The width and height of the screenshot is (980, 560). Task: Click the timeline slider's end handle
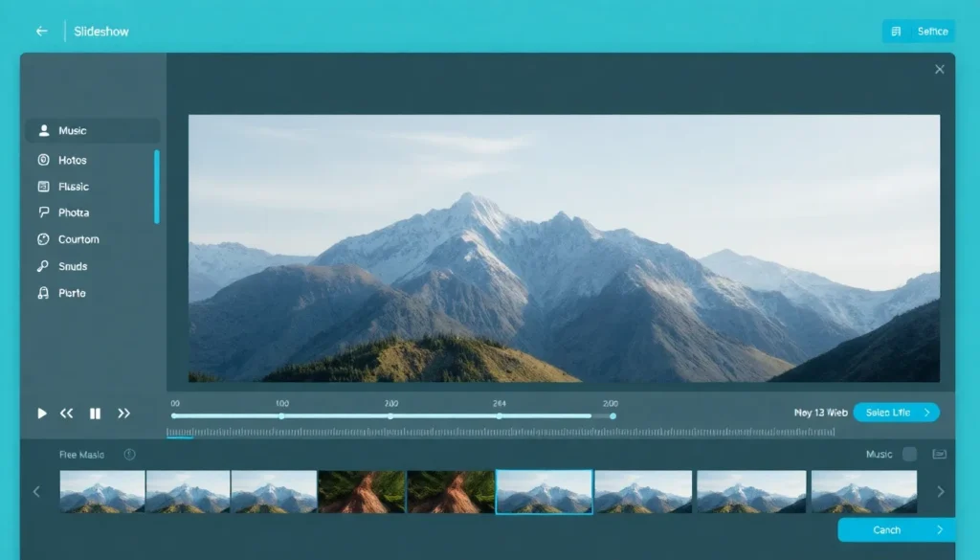coord(612,416)
